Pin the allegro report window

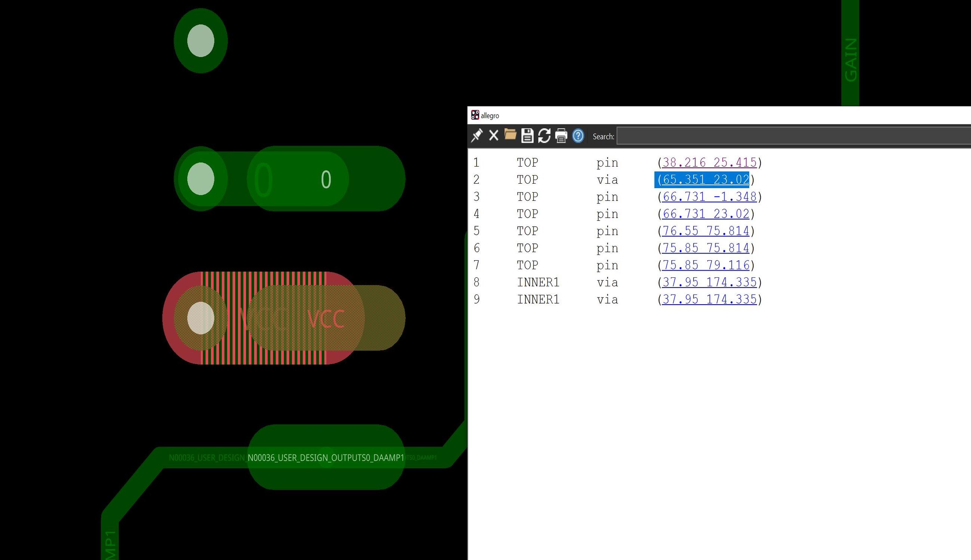[x=477, y=136]
